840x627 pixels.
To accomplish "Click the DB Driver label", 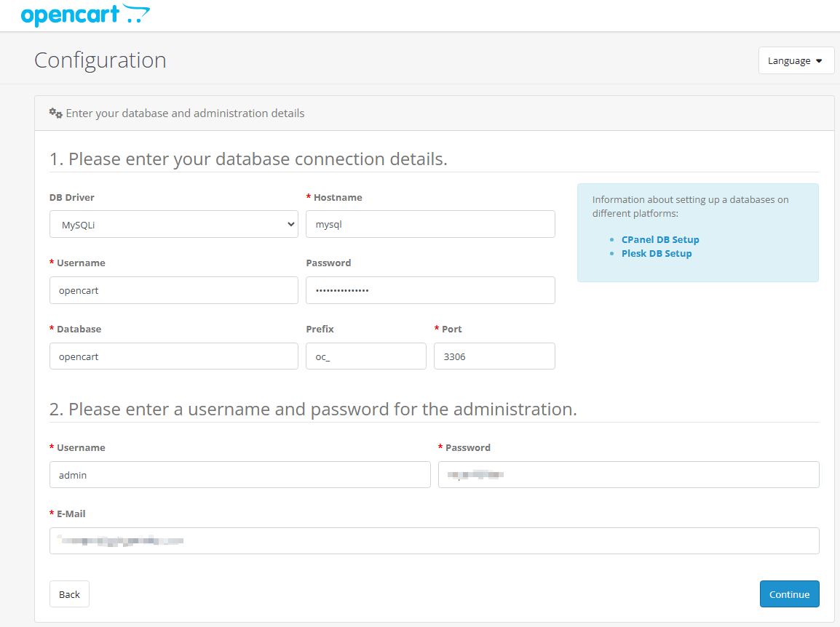I will [72, 197].
